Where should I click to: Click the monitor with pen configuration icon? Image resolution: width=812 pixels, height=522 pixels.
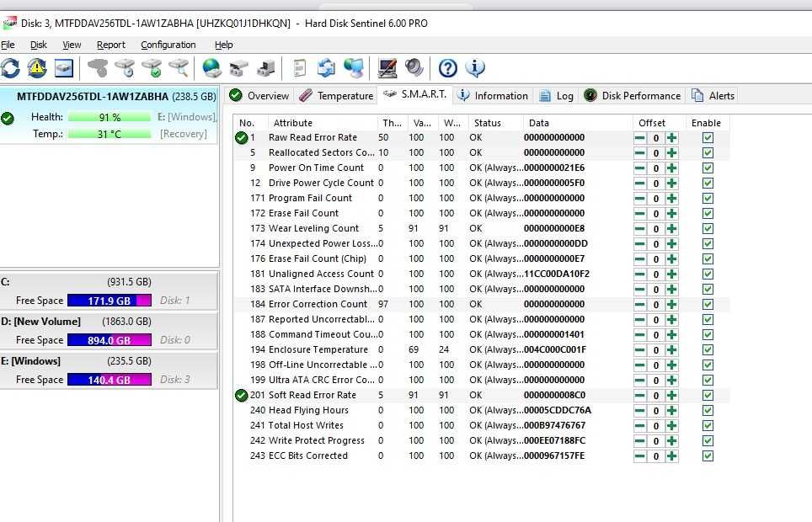tap(387, 68)
